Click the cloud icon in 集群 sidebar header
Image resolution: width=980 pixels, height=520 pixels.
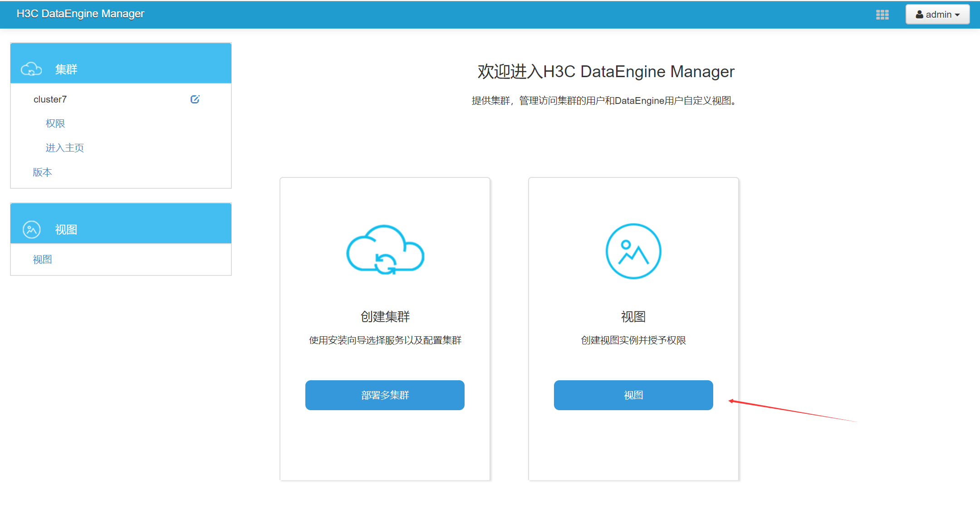[x=31, y=69]
